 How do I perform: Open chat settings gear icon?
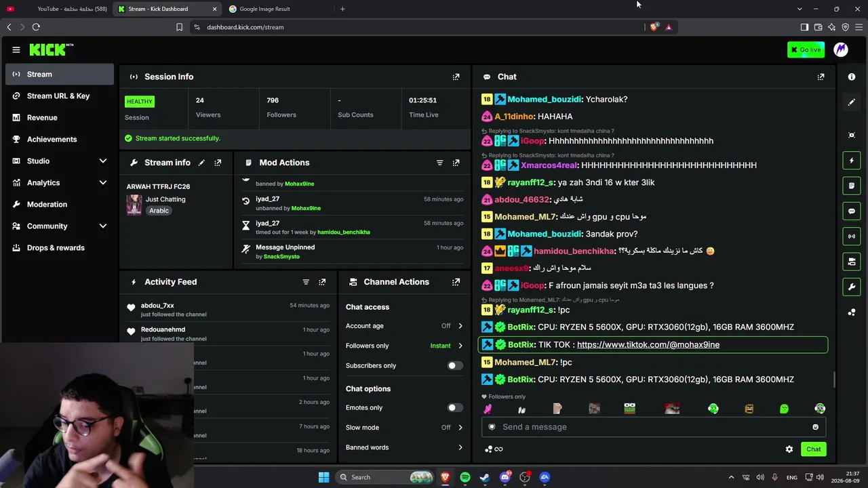pos(789,449)
